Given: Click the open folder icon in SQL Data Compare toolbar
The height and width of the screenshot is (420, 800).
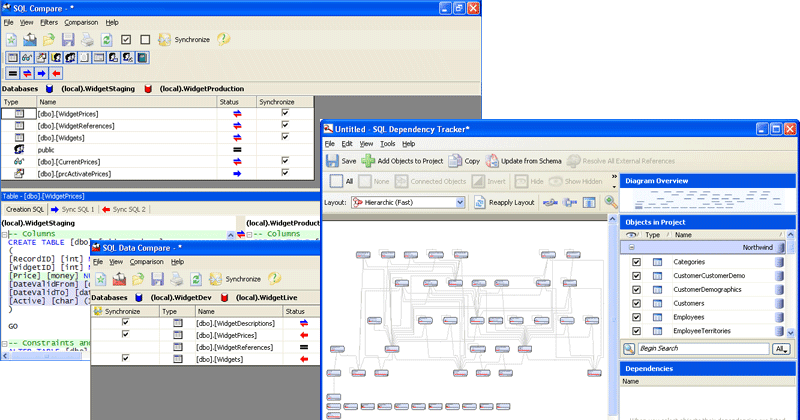Looking at the screenshot, I should [138, 279].
